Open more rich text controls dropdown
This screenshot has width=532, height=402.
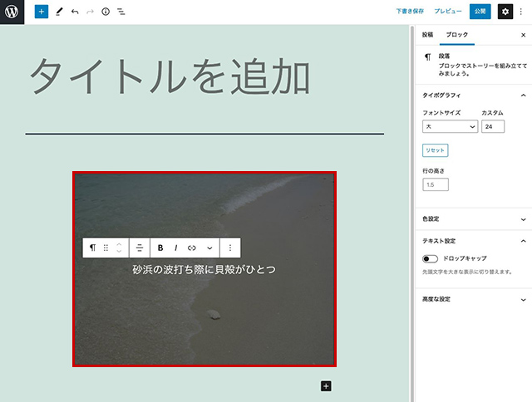pos(209,248)
